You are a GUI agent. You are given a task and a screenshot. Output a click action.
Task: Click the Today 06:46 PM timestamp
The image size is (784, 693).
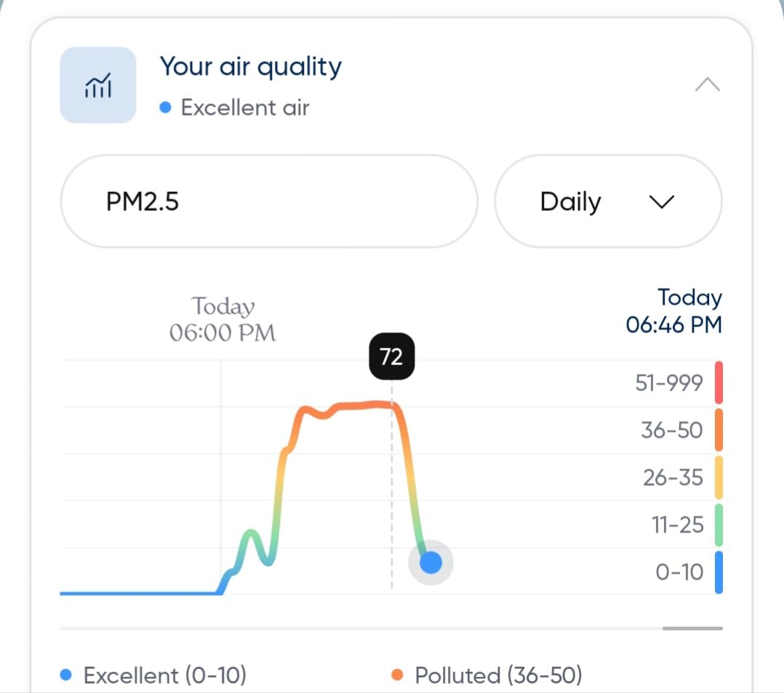(x=673, y=311)
